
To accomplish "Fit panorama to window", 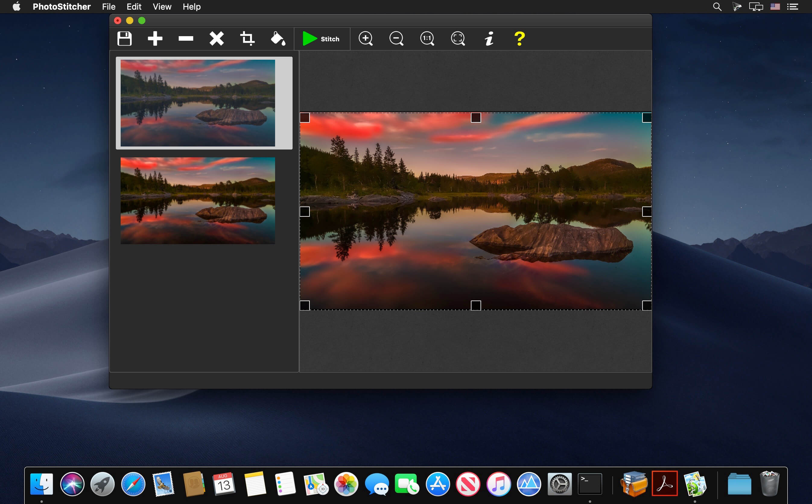I will 458,39.
